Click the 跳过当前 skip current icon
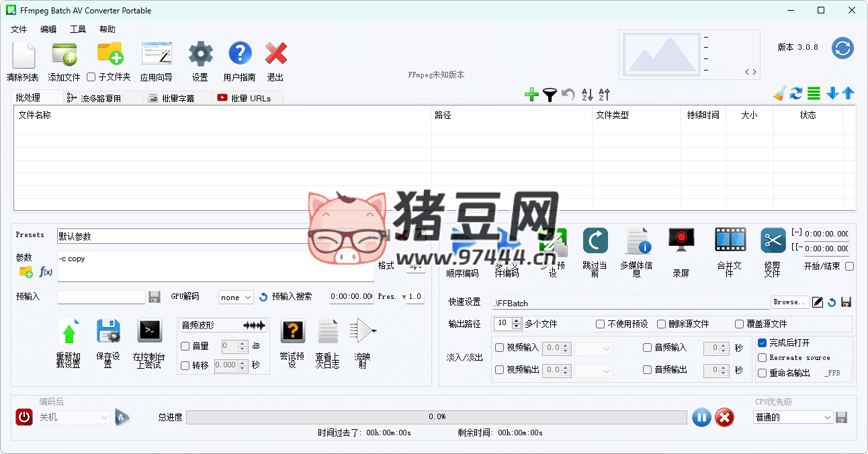The height and width of the screenshot is (454, 868). [x=595, y=240]
